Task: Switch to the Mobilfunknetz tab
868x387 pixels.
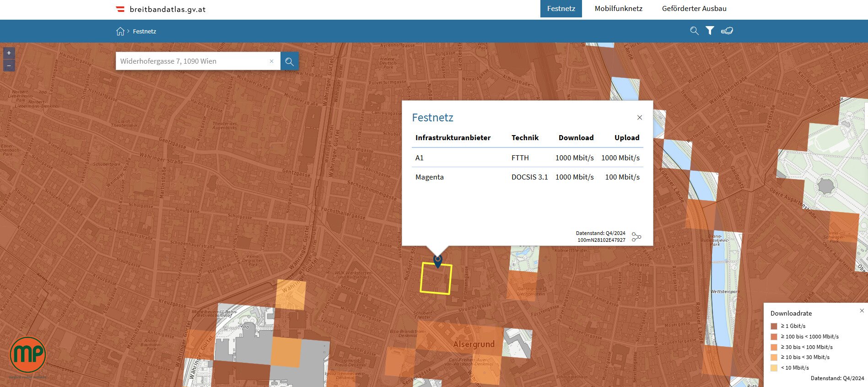Action: pyautogui.click(x=619, y=9)
